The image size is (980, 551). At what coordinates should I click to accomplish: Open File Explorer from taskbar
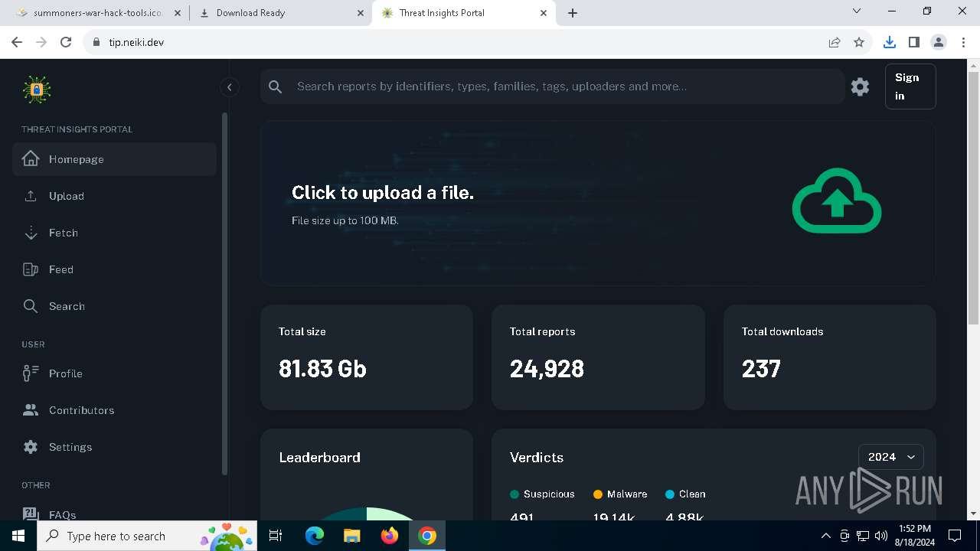pyautogui.click(x=351, y=536)
